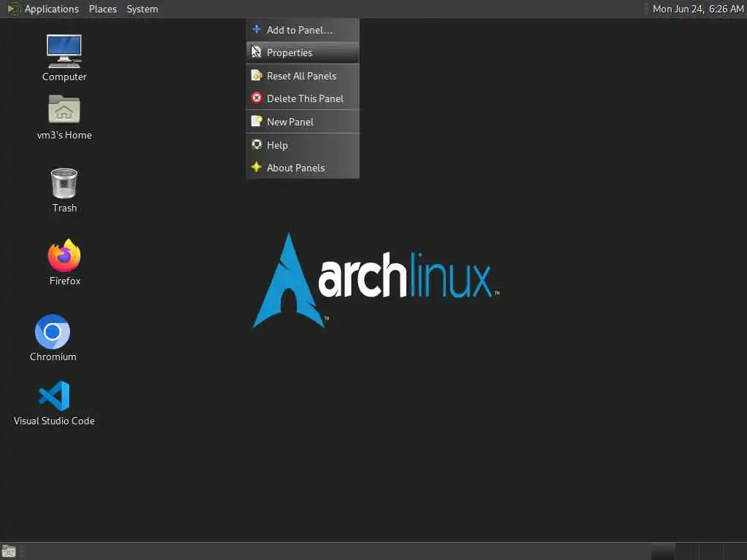Switch to the last workspace in switcher
Screen dimensions: 747x560
tap(735, 551)
